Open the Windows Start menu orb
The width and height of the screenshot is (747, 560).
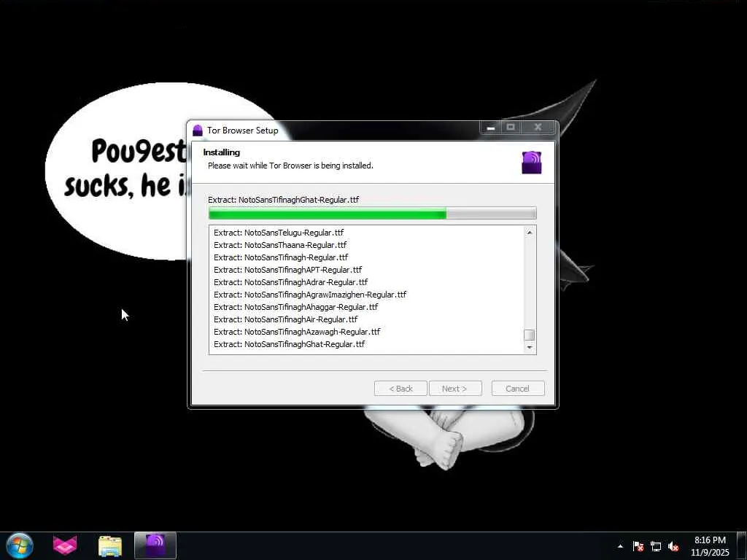pos(20,546)
